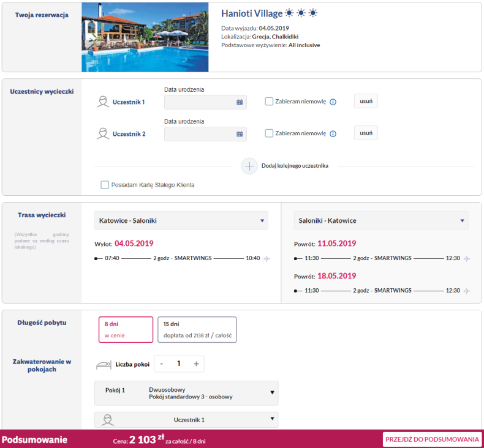Select the 15 dni stay length option
The image size is (484, 448).
tap(196, 330)
